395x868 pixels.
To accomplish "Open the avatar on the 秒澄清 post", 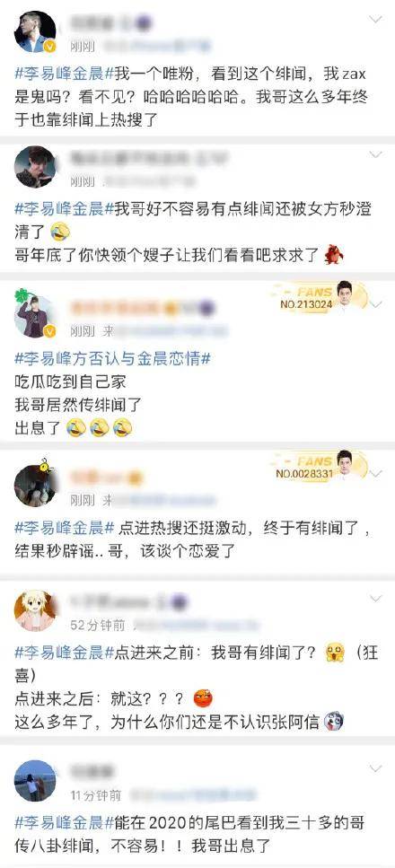I will click(35, 167).
